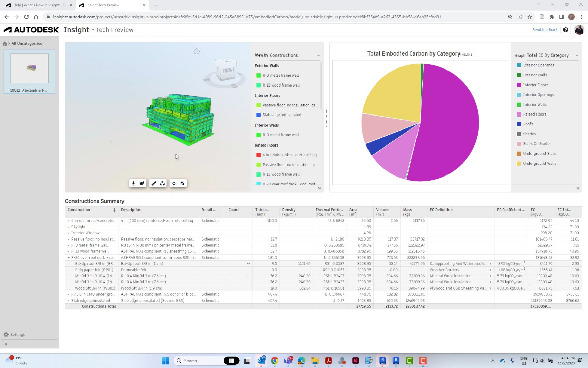Image resolution: width=588 pixels, height=368 pixels.
Task: Toggle Exterior Openings in chart legend
Action: (x=538, y=65)
